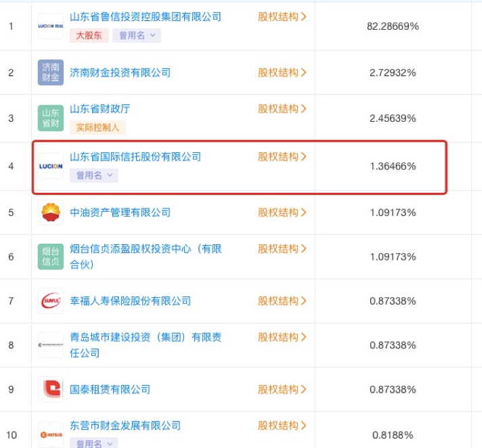Click the Lucion logo for 山东省鲁信投资控股集团
482x448 pixels.
(x=51, y=26)
